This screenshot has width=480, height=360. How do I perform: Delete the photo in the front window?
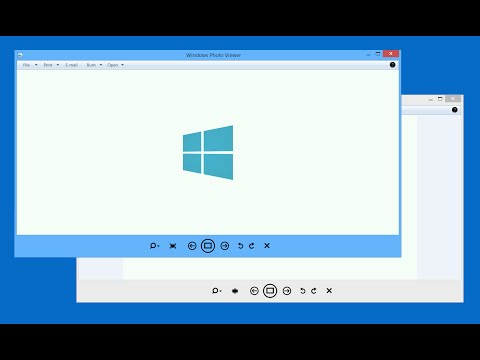tap(267, 246)
